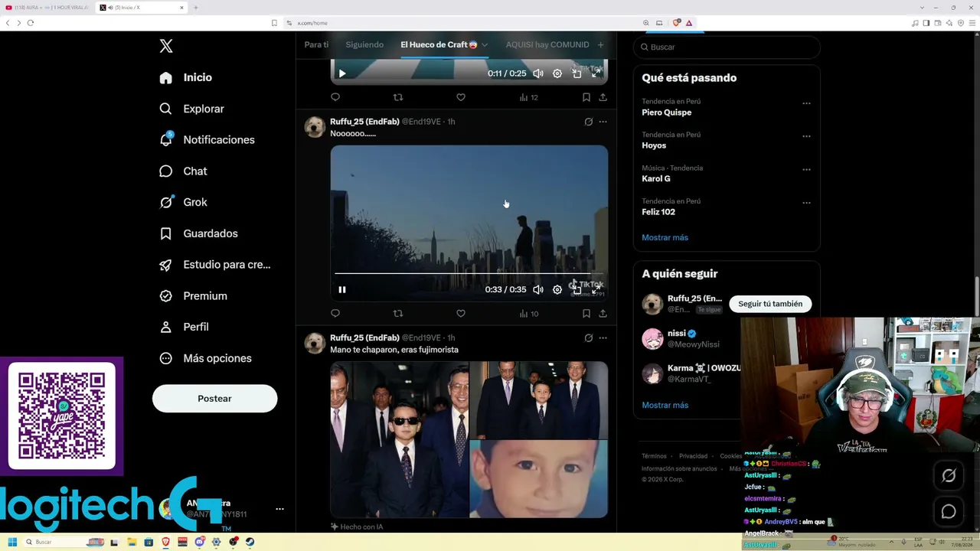This screenshot has height=551, width=980.
Task: Open more options for Feliz 102 trend
Action: (x=806, y=203)
